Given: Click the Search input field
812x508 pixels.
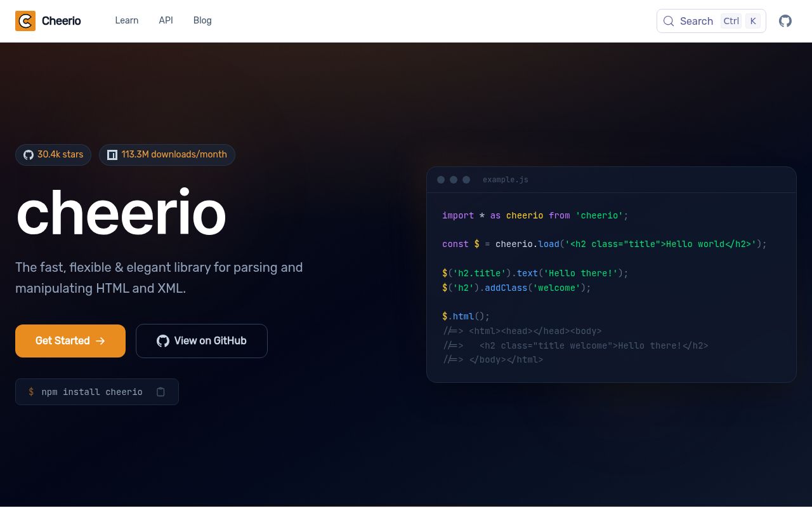Looking at the screenshot, I should 711,21.
